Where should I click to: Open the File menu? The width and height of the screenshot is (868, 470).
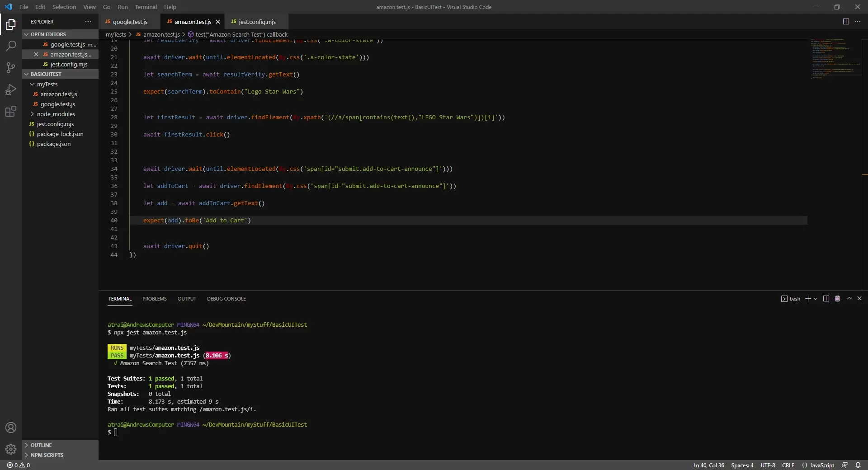(x=24, y=7)
